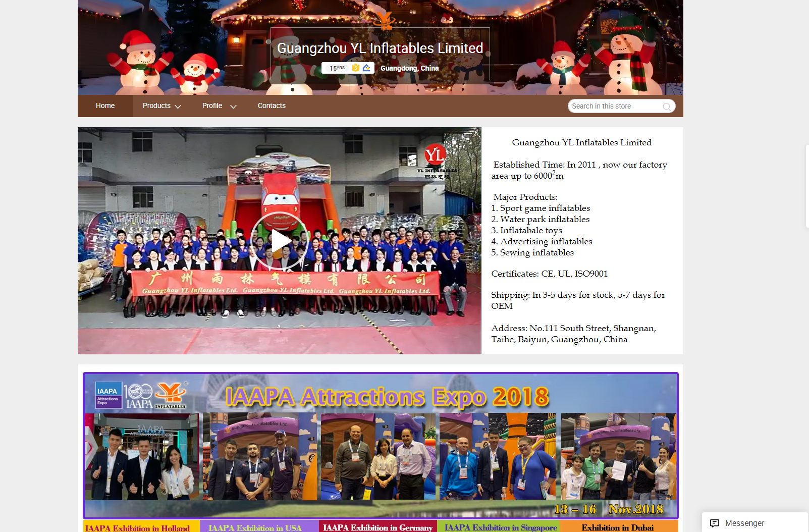This screenshot has height=532, width=809.
Task: Click the 'Major Products:' heading text
Action: 525,197
